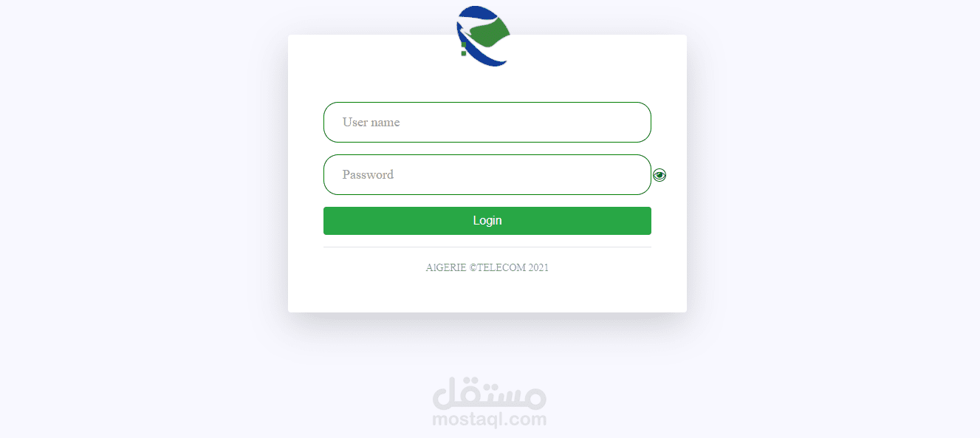Click "AlGERIE" word in the footer
The width and height of the screenshot is (980, 438).
click(x=446, y=267)
